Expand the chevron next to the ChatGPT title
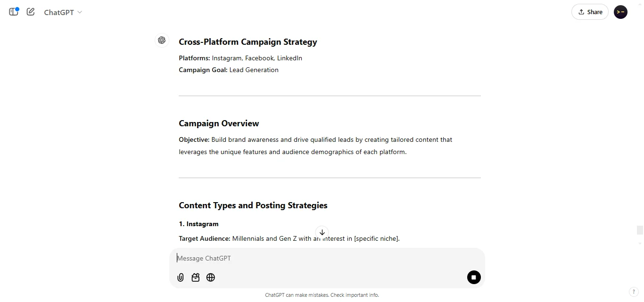The image size is (644, 302). click(79, 12)
